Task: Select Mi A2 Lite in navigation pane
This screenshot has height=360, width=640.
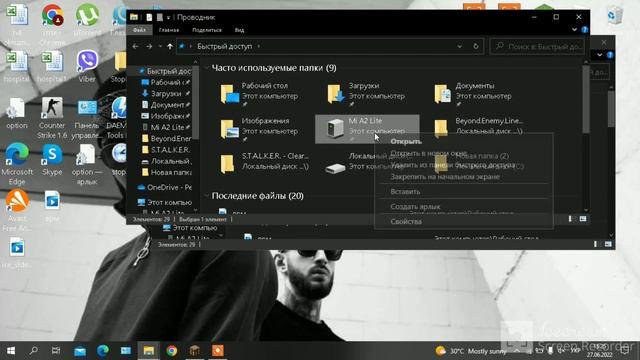Action: tap(166, 127)
